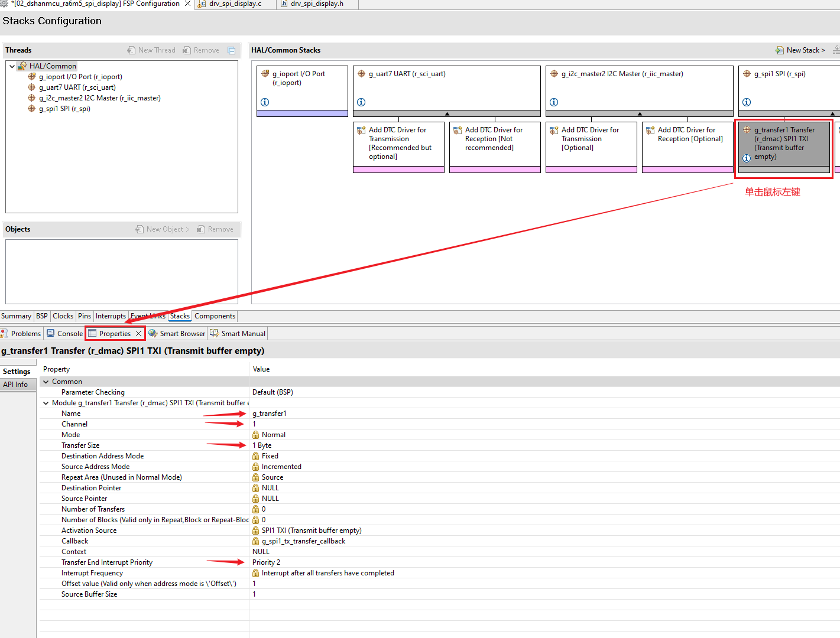Switch to the BSP tab

(42, 316)
